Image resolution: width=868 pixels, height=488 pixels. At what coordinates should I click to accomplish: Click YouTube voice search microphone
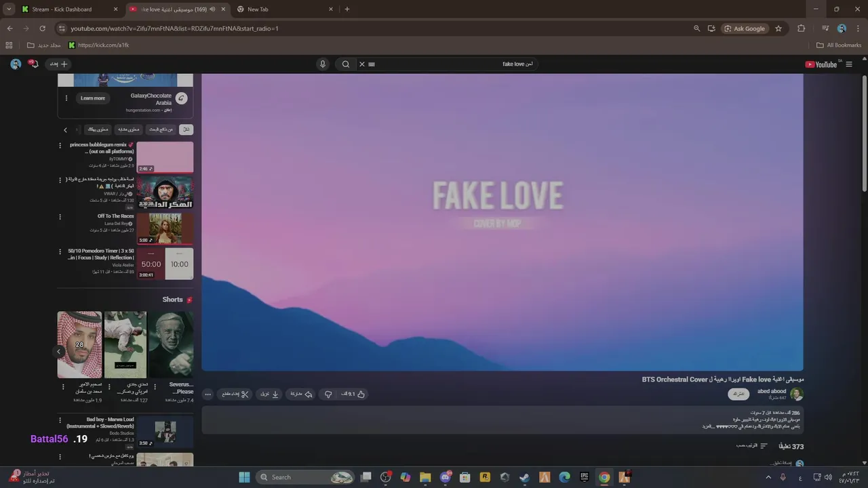[323, 64]
